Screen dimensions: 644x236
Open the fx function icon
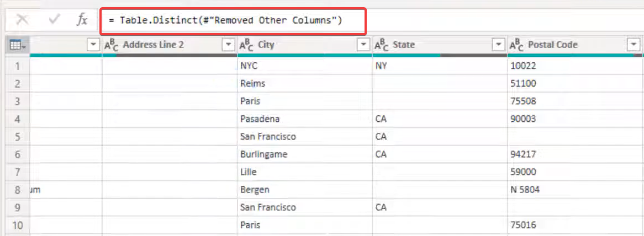[82, 20]
